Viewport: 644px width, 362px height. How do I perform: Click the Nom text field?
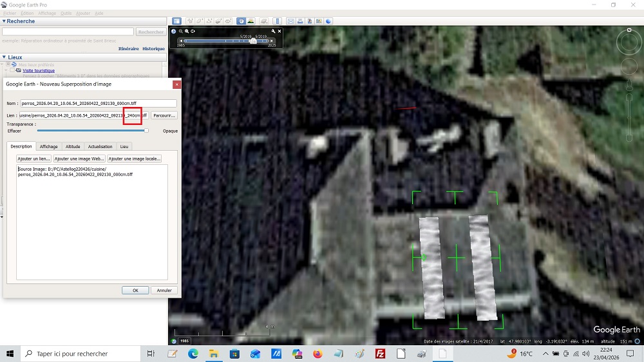(x=98, y=103)
